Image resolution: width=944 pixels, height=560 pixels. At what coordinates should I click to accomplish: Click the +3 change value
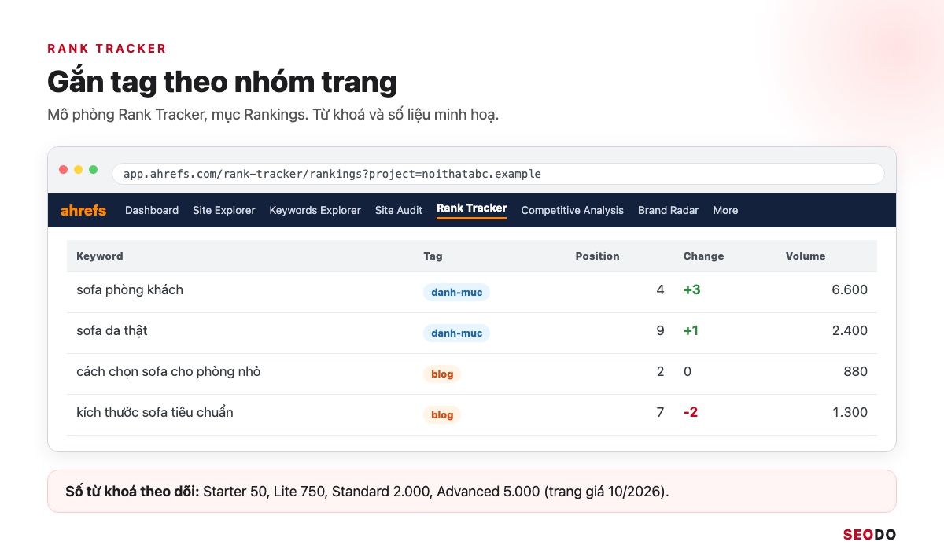click(x=691, y=289)
